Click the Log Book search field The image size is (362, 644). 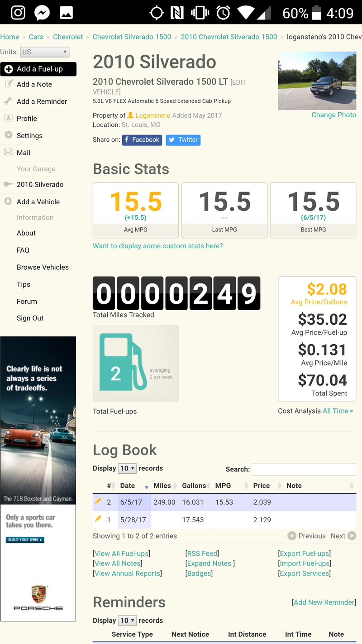304,469
